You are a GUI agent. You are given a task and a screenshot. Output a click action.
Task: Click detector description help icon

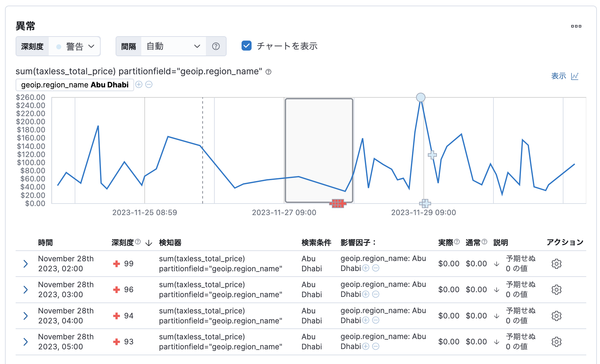268,72
